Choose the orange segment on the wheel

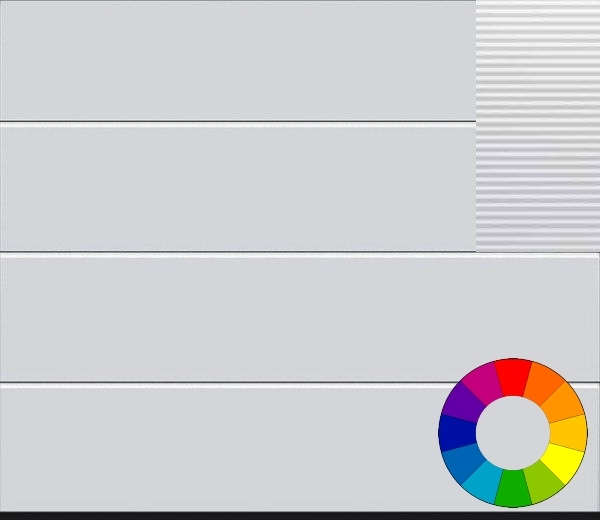tap(562, 403)
